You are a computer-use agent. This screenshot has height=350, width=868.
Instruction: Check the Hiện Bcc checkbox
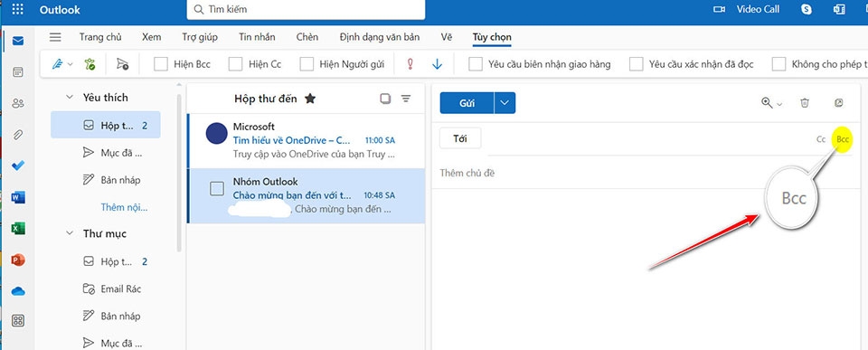161,64
